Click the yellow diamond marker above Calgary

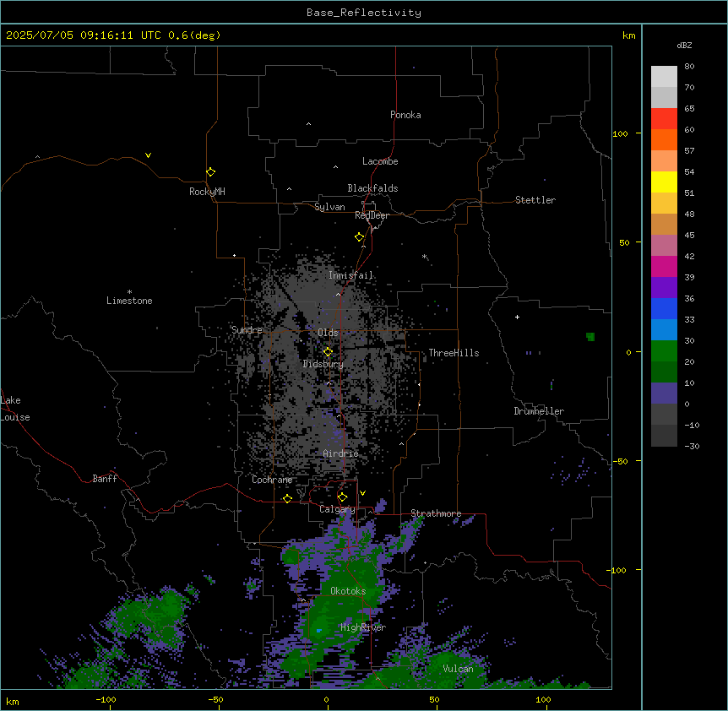[342, 497]
